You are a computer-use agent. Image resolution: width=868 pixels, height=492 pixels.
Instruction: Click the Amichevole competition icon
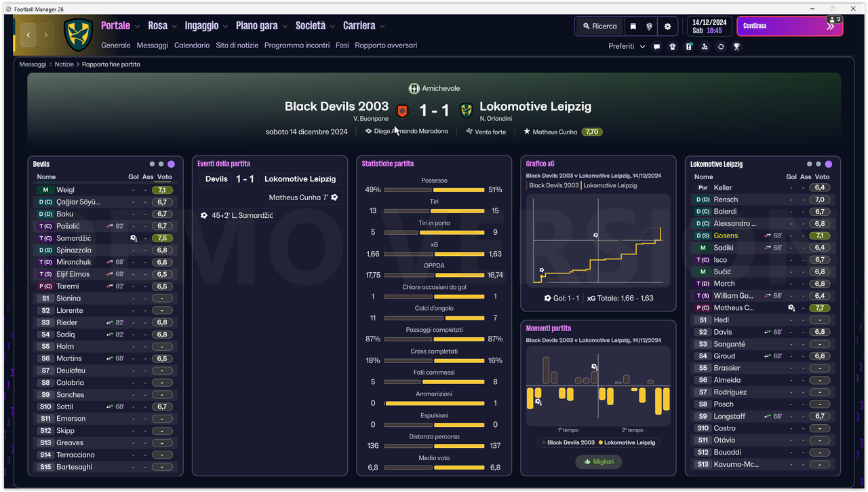(x=414, y=89)
